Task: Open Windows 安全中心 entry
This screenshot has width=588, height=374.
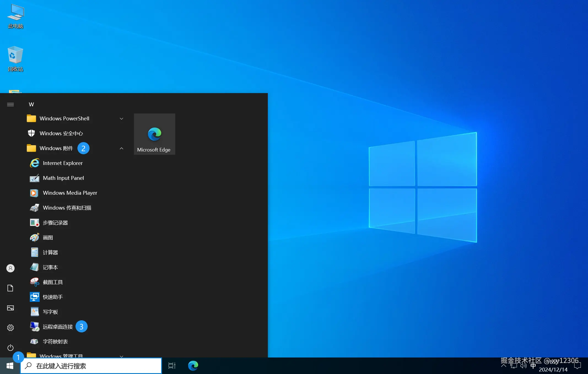Action: pyautogui.click(x=61, y=133)
